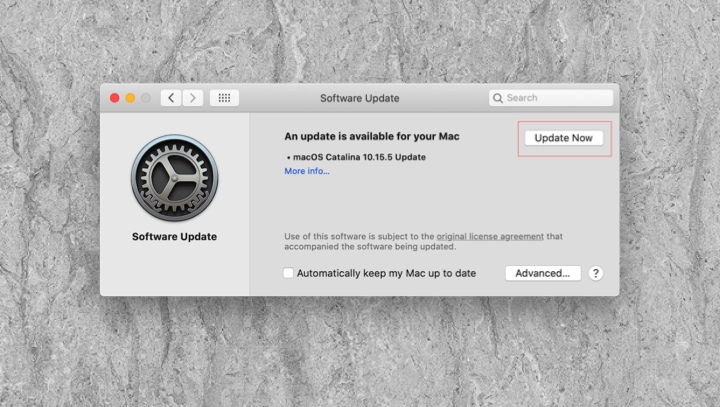This screenshot has width=720, height=407.
Task: Close the window with red button
Action: (x=115, y=98)
